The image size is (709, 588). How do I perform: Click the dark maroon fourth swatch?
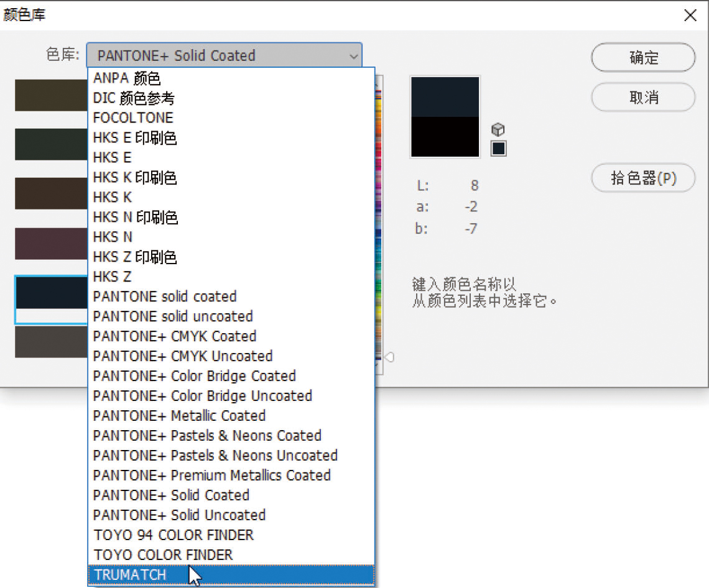51,244
